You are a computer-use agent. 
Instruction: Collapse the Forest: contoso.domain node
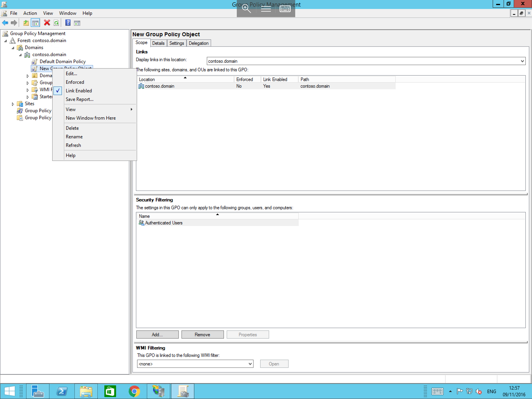click(x=5, y=41)
